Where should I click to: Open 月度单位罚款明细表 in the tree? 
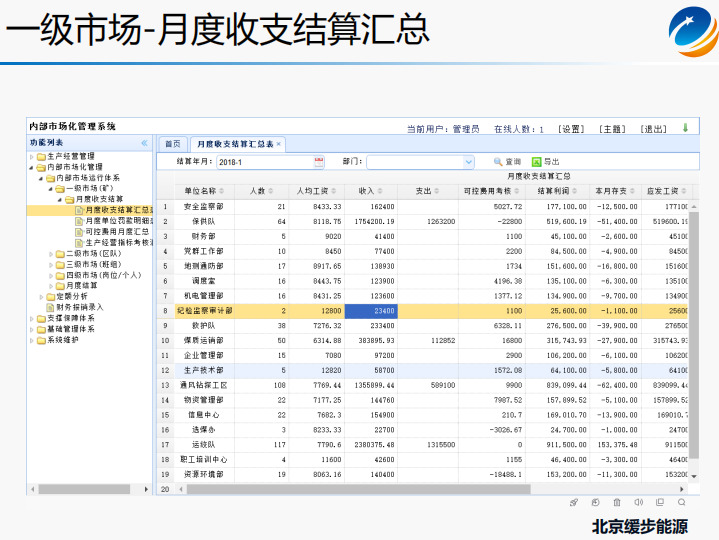click(119, 221)
